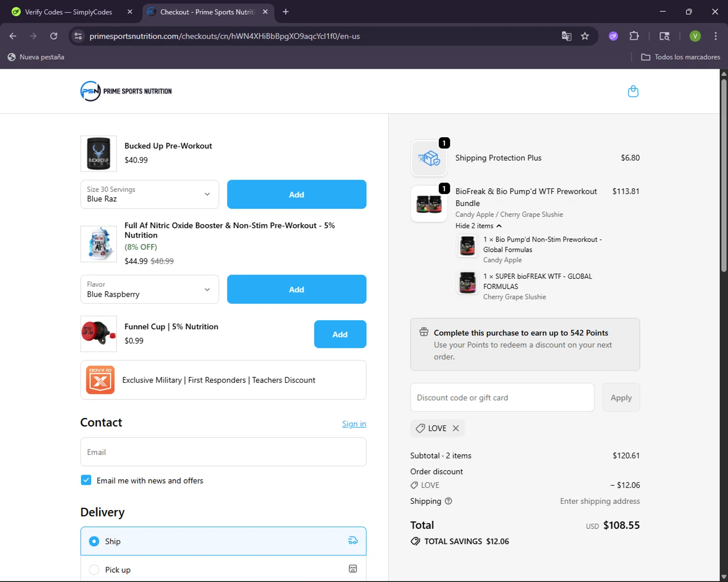Screen dimensions: 728x582
Task: Click the forward navigation arrow
Action: point(33,36)
